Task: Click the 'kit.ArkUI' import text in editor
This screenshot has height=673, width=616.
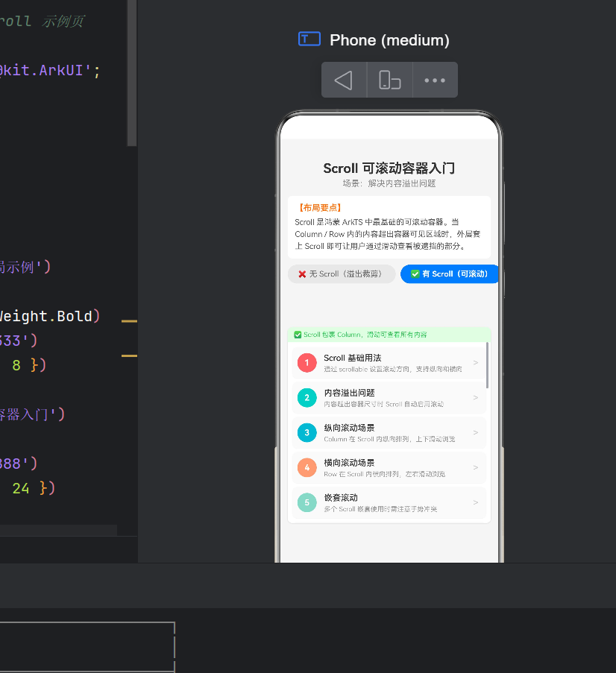Action: tap(45, 70)
